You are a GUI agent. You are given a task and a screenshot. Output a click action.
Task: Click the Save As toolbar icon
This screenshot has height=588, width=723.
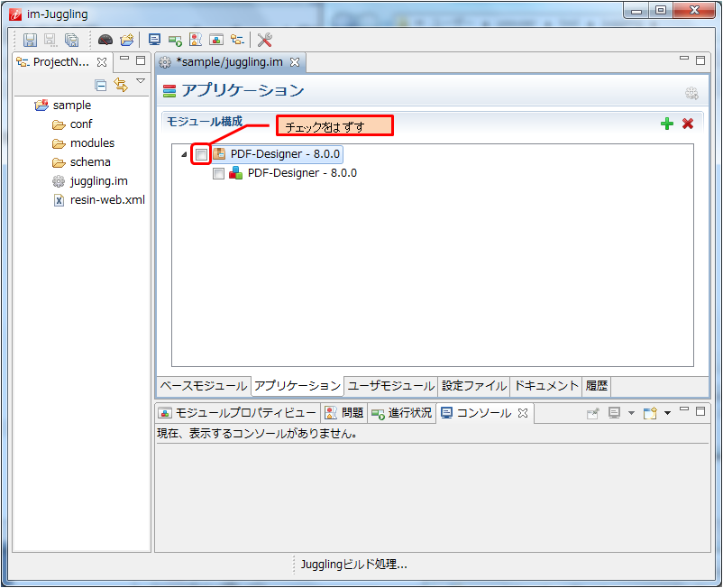pos(50,40)
